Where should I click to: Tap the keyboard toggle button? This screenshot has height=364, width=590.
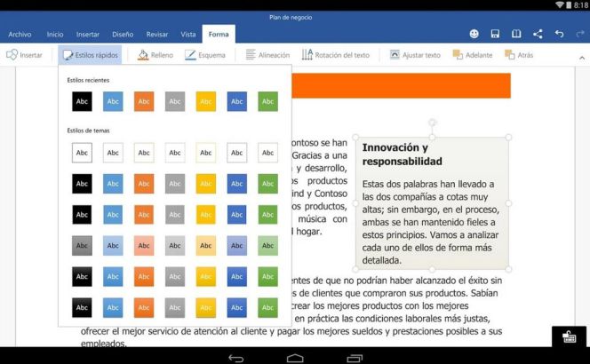[569, 336]
